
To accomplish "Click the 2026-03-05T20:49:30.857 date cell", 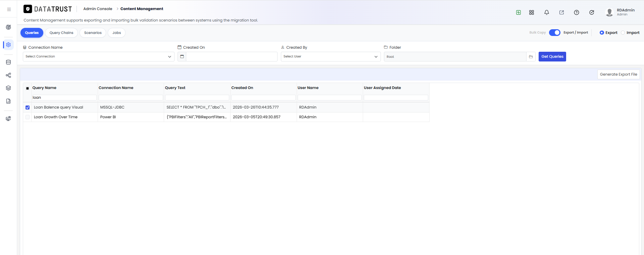I will [x=263, y=117].
